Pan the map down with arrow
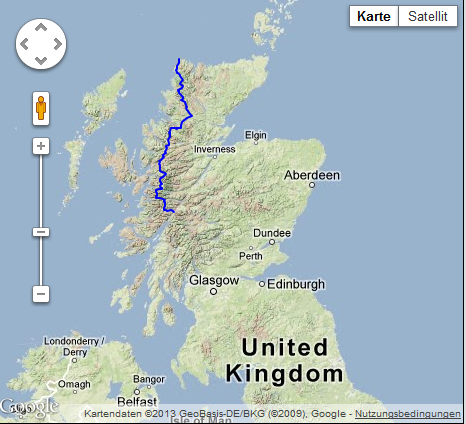466x424 pixels. coord(41,60)
